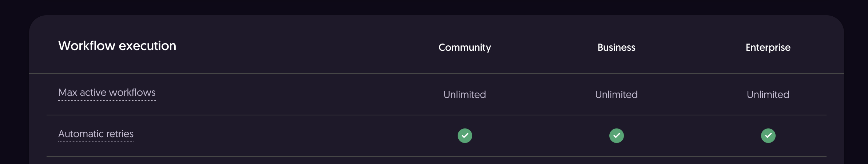Click the dotted-underlined Automatic retries feature name
The width and height of the screenshot is (868, 164).
tap(96, 134)
